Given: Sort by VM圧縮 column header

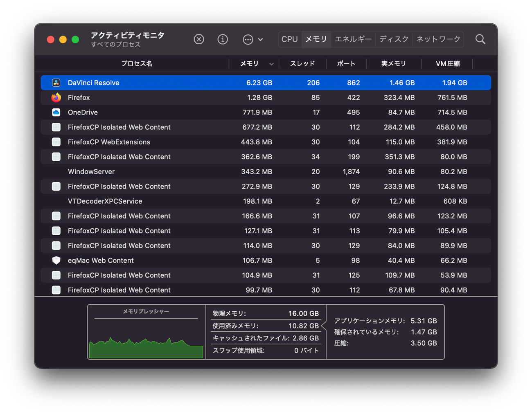Looking at the screenshot, I should pyautogui.click(x=447, y=64).
